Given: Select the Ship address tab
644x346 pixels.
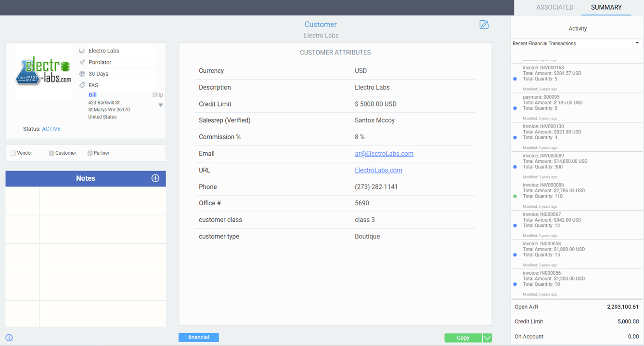Looking at the screenshot, I should [157, 95].
